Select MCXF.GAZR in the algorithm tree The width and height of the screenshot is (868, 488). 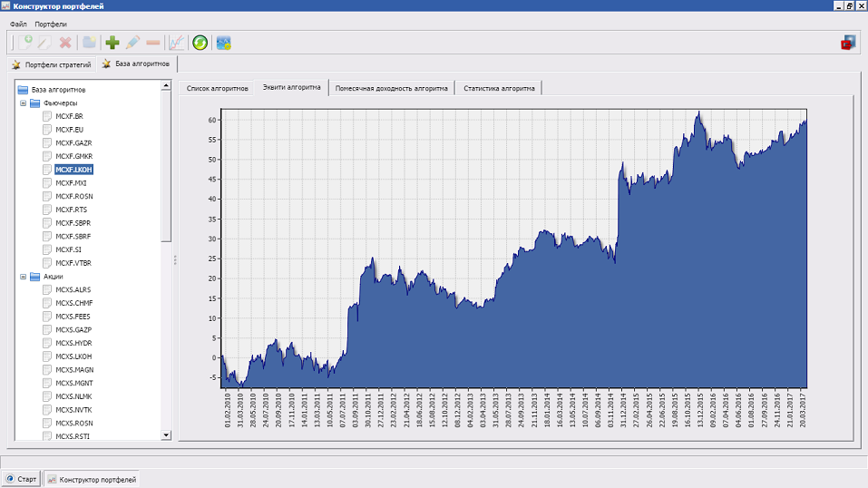click(73, 143)
